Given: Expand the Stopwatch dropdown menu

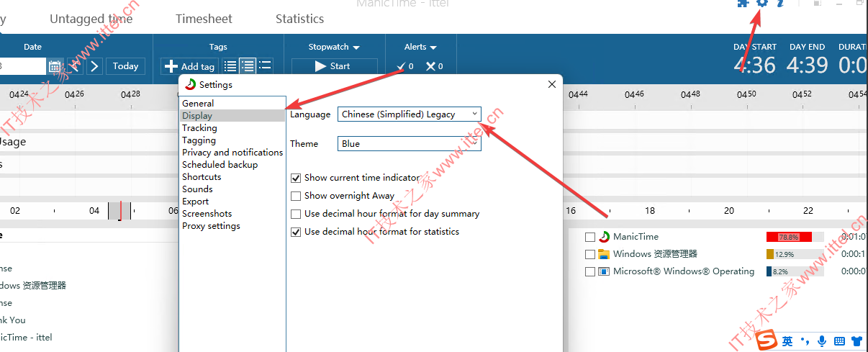Looking at the screenshot, I should click(334, 47).
